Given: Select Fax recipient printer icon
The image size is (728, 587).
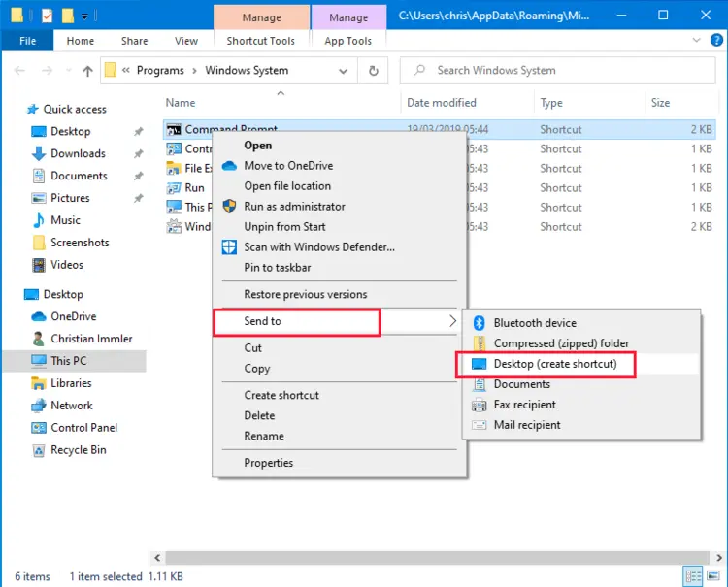Looking at the screenshot, I should 479,405.
